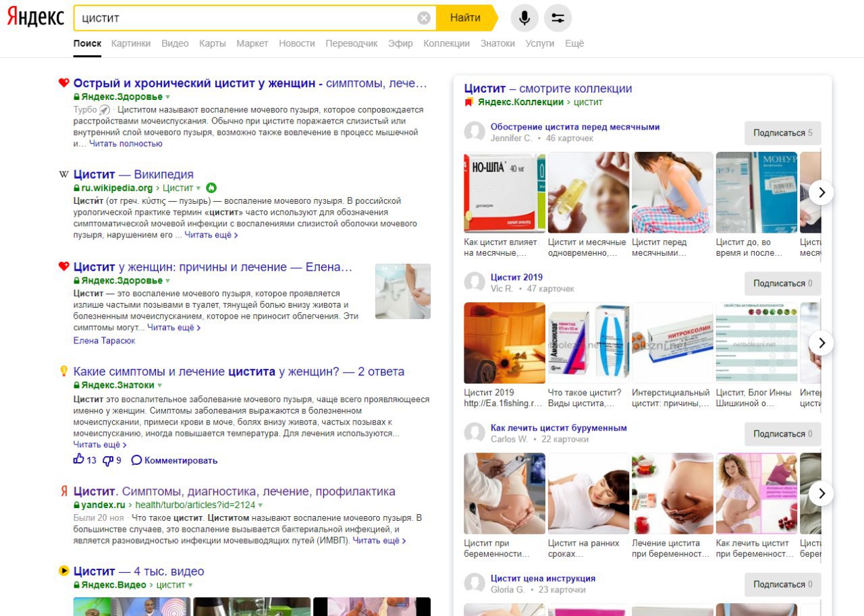This screenshot has width=864, height=616.
Task: Expand the Ещё menu
Action: point(574,43)
